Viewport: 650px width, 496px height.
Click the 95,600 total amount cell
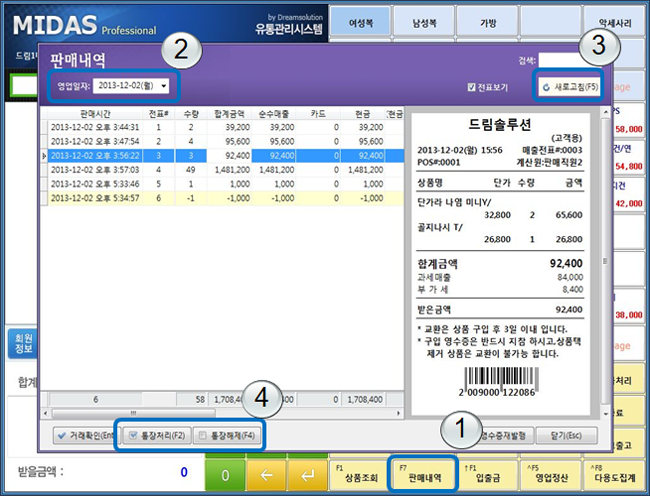pos(229,141)
